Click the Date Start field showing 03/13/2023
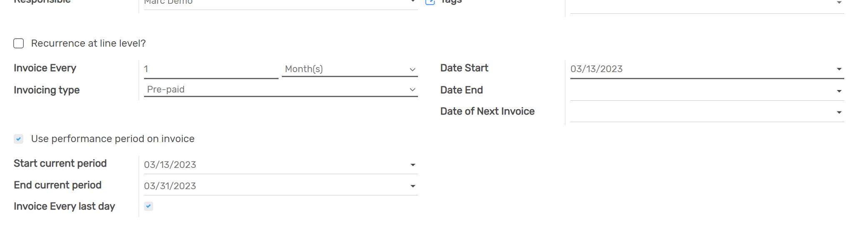The width and height of the screenshot is (868, 225). [x=699, y=69]
